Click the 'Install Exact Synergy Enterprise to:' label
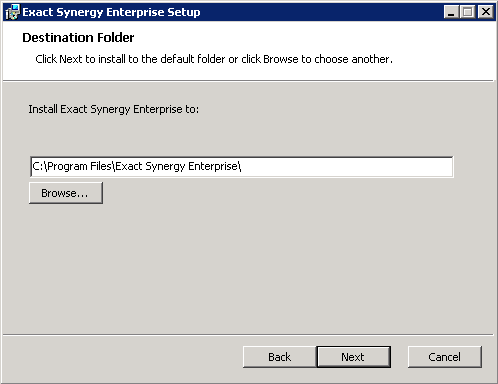The width and height of the screenshot is (498, 384). pyautogui.click(x=114, y=109)
